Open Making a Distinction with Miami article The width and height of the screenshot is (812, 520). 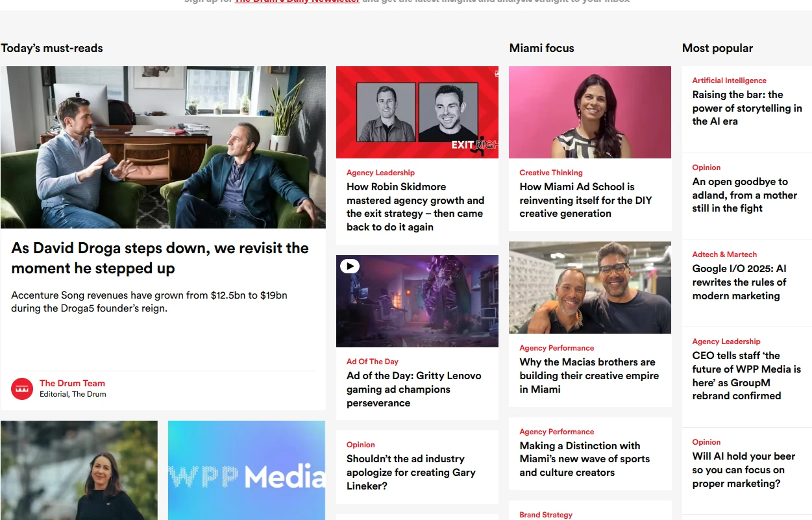584,459
